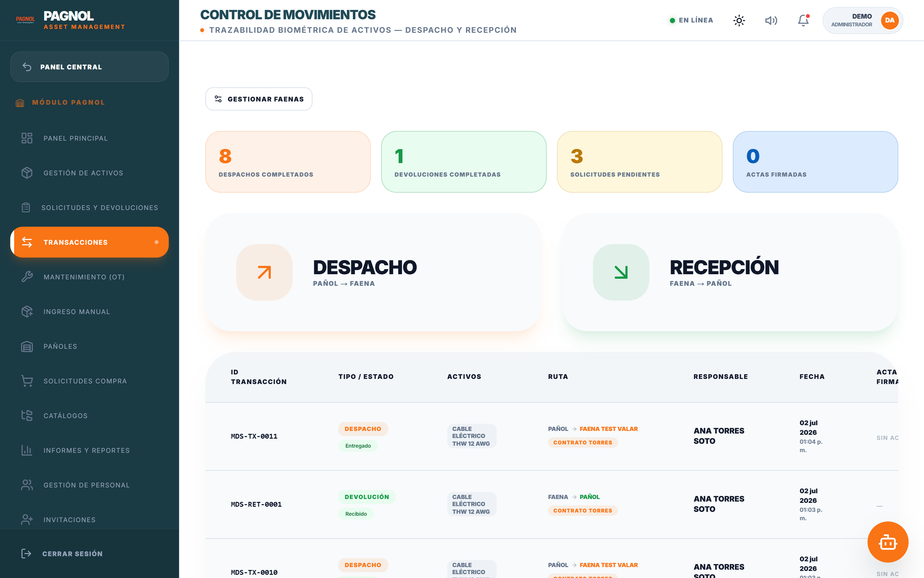Open Solicitudes Compra
924x578 pixels.
pos(89,381)
